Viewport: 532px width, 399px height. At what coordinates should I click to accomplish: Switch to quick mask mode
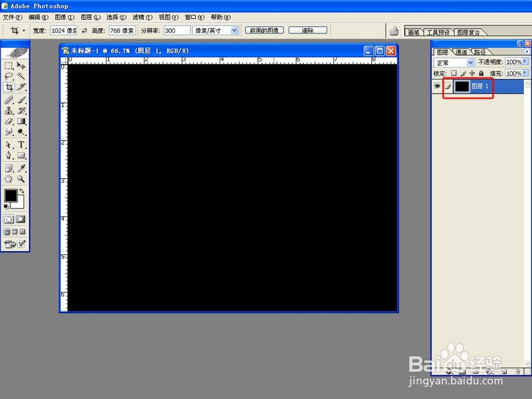click(21, 219)
